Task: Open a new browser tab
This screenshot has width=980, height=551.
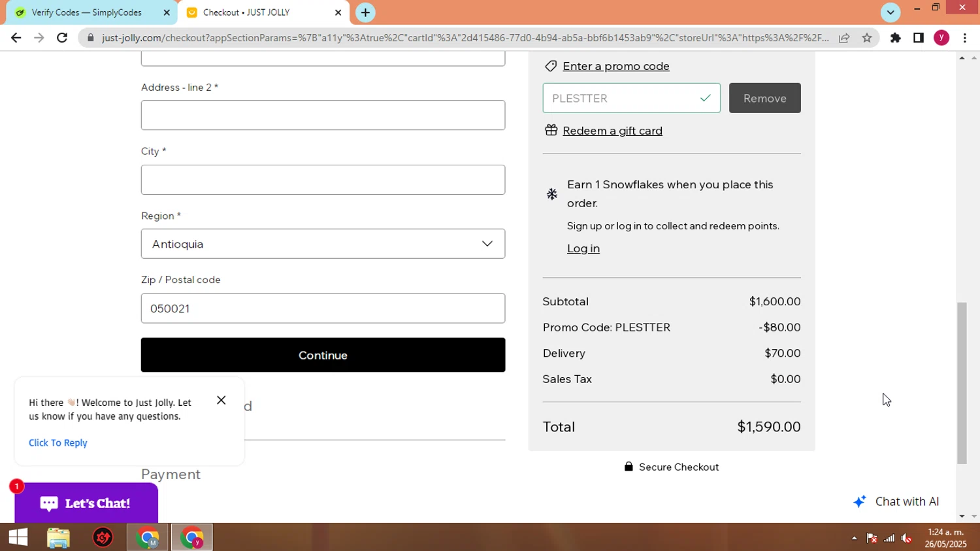Action: [365, 12]
